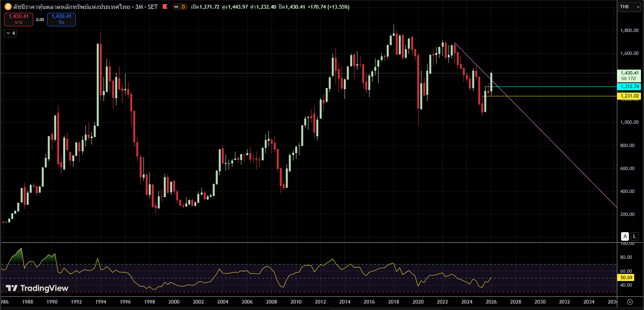Click the 0.00 spread value
644x310 pixels.
pyautogui.click(x=40, y=20)
